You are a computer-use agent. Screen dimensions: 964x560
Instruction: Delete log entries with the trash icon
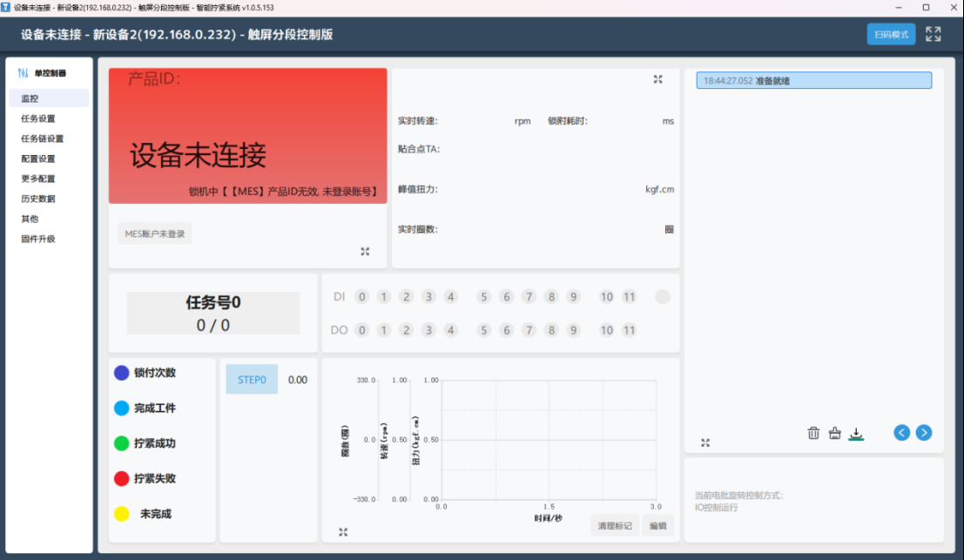pyautogui.click(x=813, y=433)
